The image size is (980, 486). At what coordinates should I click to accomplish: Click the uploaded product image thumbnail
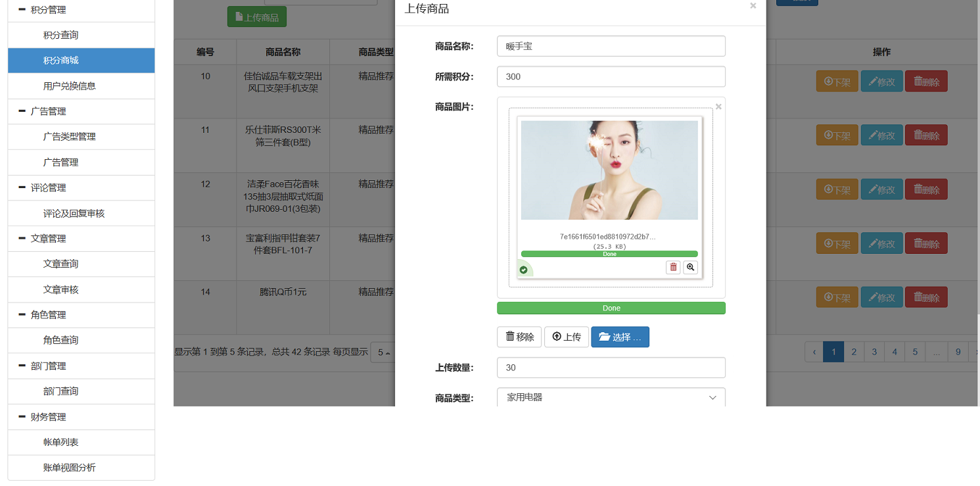pos(609,170)
